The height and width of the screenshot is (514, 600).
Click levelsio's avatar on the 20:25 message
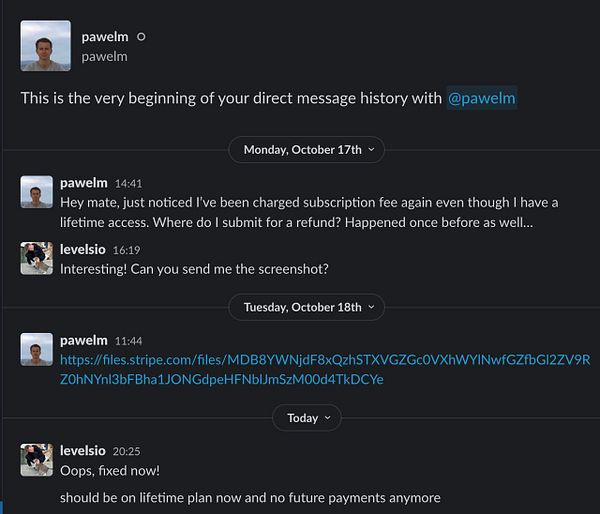pos(37,460)
